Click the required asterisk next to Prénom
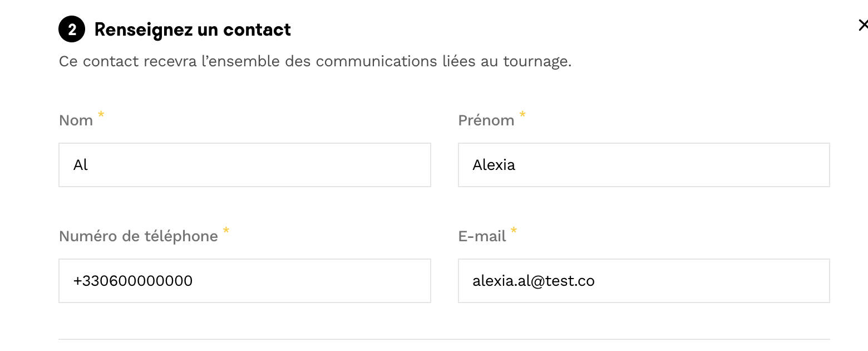 pos(522,115)
